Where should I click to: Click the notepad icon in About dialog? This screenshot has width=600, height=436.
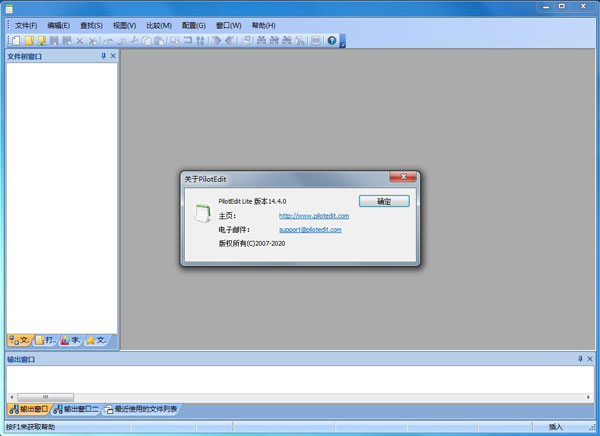point(203,213)
